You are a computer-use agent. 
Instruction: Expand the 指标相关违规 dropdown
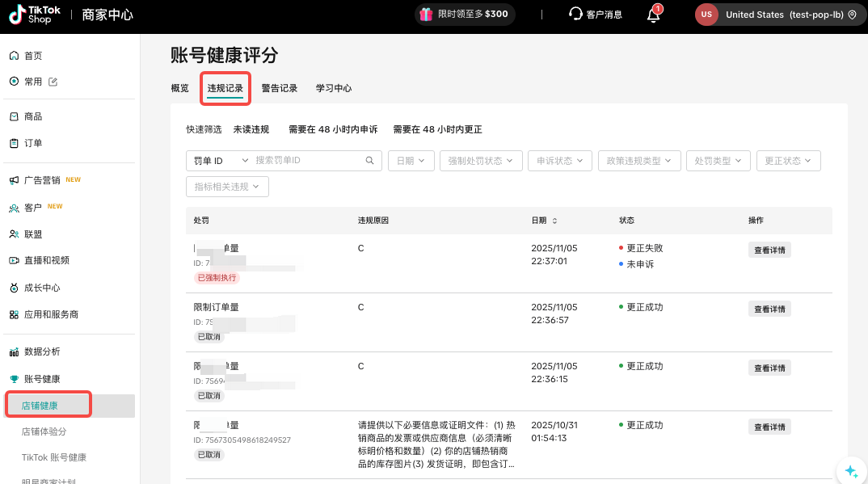pos(227,187)
